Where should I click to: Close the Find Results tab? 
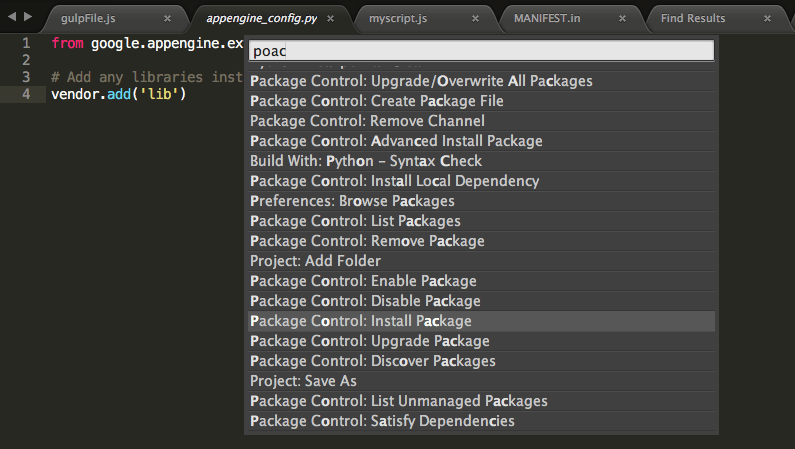coord(768,19)
